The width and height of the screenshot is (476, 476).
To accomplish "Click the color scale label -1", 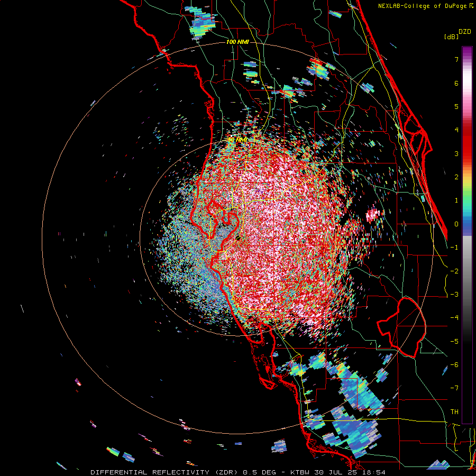I will tap(454, 248).
